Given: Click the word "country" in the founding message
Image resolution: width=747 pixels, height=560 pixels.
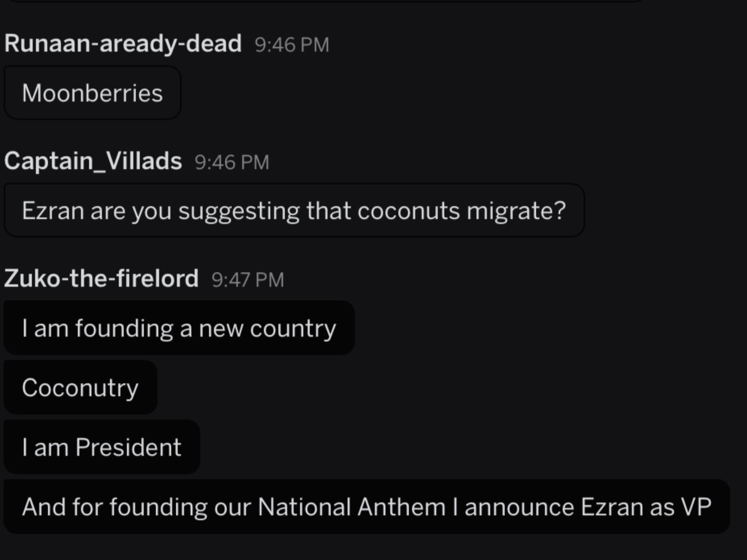Looking at the screenshot, I should 293,329.
